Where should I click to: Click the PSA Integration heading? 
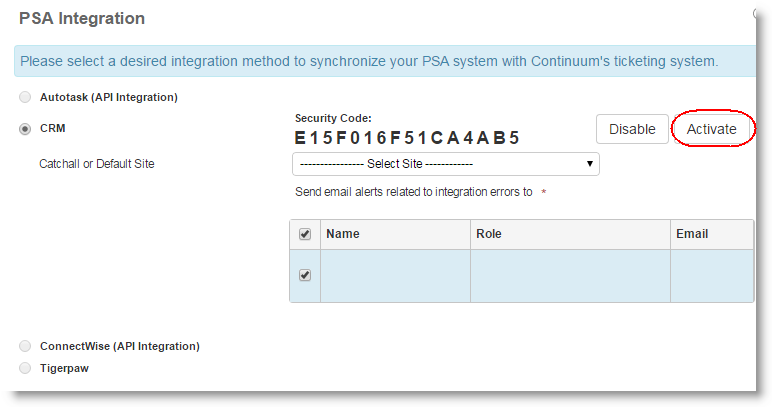[x=82, y=18]
